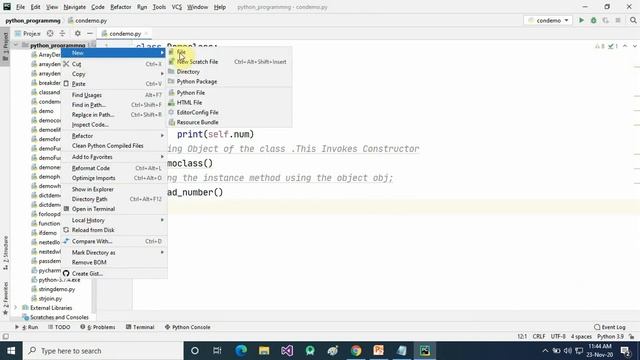Screen dimensions: 640x360
Task: Click the green Run button
Action: 581,20
